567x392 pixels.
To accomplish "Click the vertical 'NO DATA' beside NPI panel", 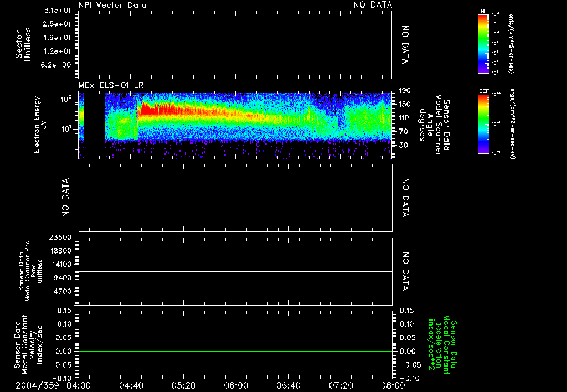I will pos(405,45).
